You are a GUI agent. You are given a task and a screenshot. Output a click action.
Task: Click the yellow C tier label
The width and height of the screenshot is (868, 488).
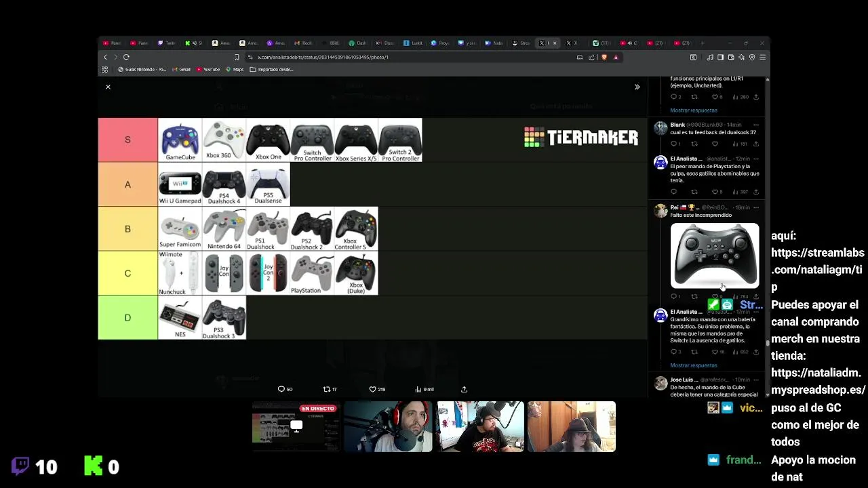tap(127, 273)
